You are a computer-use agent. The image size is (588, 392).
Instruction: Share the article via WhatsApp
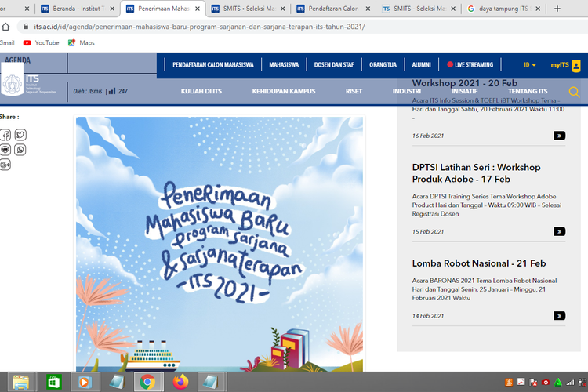tap(20, 150)
